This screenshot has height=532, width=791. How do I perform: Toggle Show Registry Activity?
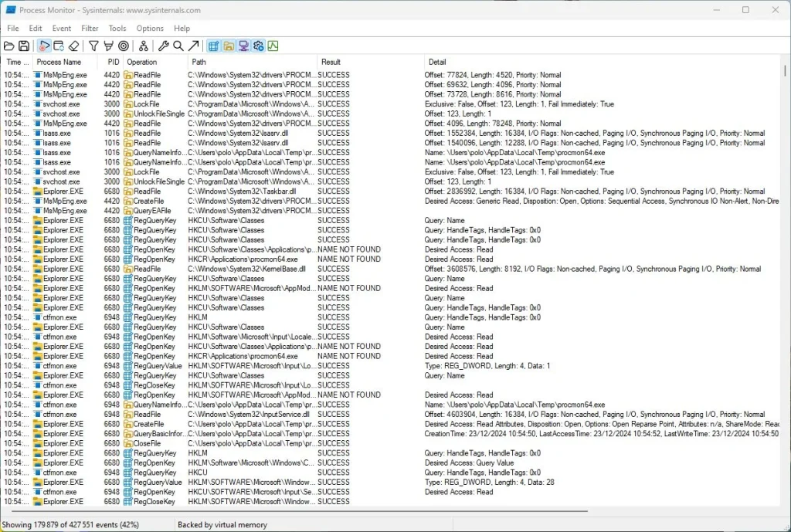pos(213,46)
